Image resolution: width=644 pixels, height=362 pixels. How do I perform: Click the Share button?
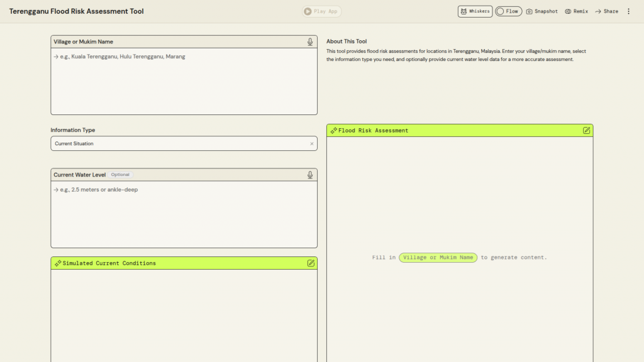606,11
